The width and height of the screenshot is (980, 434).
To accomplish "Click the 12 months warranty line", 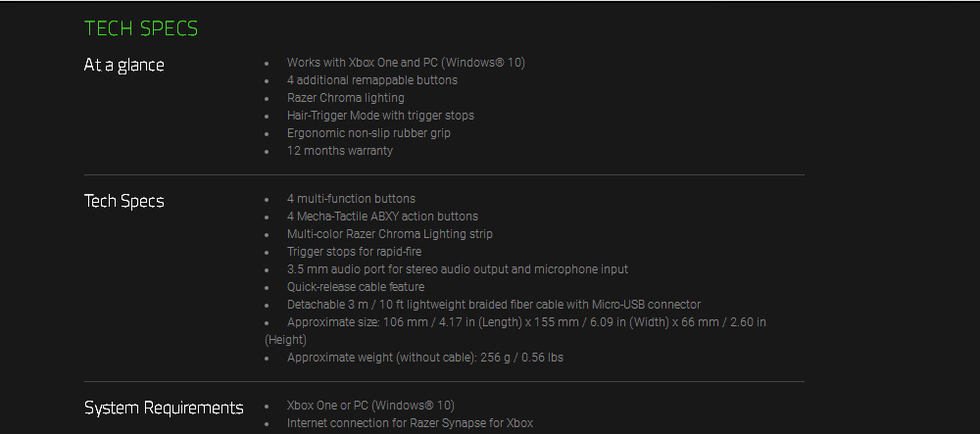I will tap(340, 151).
